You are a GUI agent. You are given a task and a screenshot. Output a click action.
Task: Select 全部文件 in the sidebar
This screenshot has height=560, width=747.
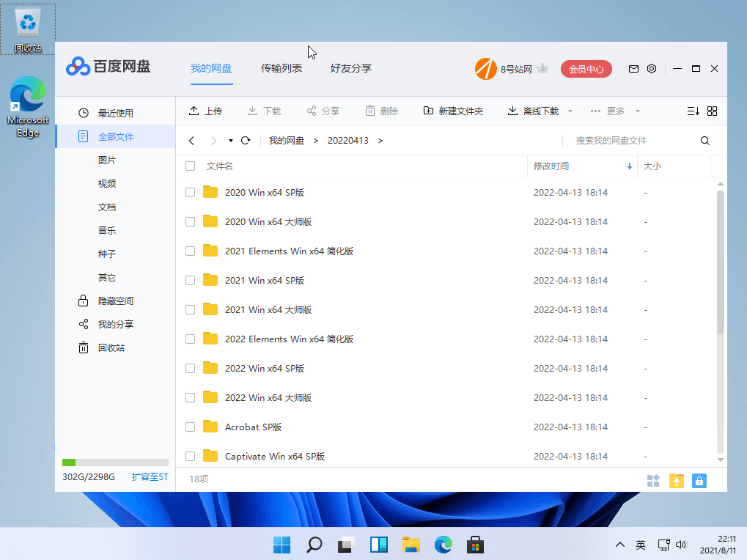115,136
